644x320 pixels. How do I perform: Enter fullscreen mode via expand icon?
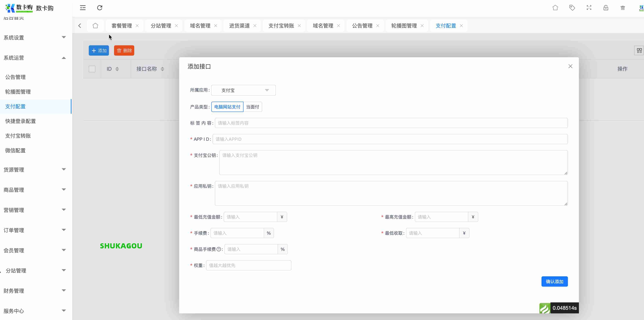[x=589, y=8]
